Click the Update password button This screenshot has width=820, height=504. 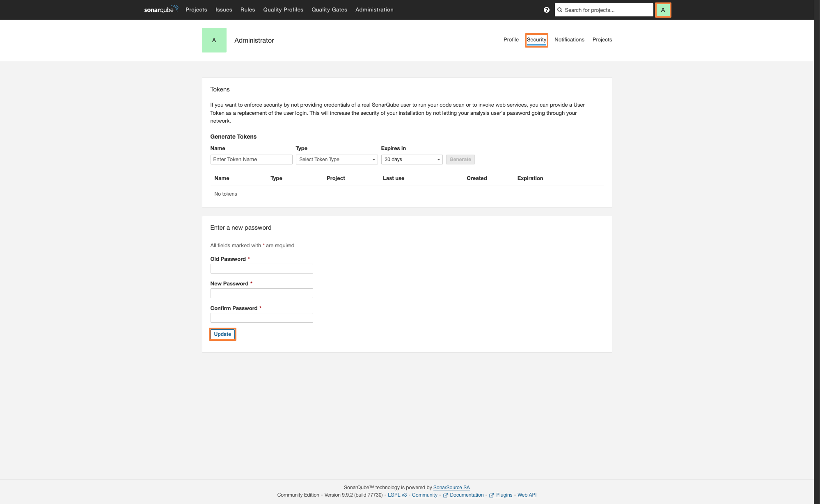click(x=222, y=334)
